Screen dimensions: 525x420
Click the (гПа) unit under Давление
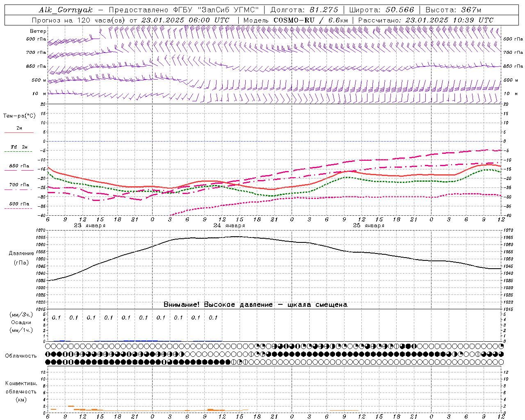(21, 263)
